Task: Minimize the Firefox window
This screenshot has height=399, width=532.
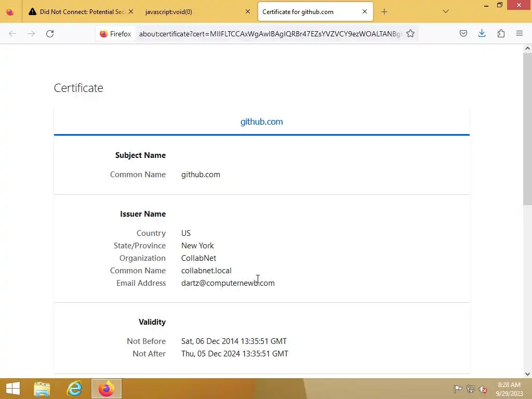Action: [x=486, y=5]
